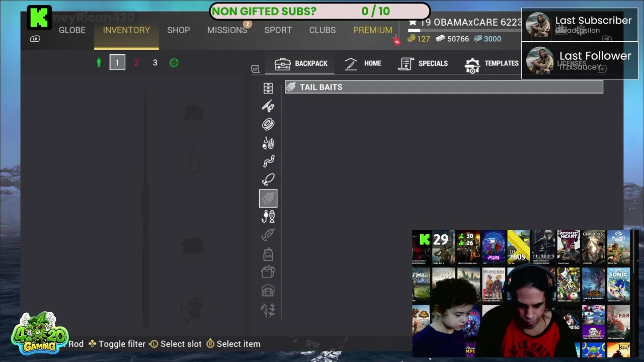The height and width of the screenshot is (362, 644).
Task: Click the level star icon by player name
Action: pos(413,22)
